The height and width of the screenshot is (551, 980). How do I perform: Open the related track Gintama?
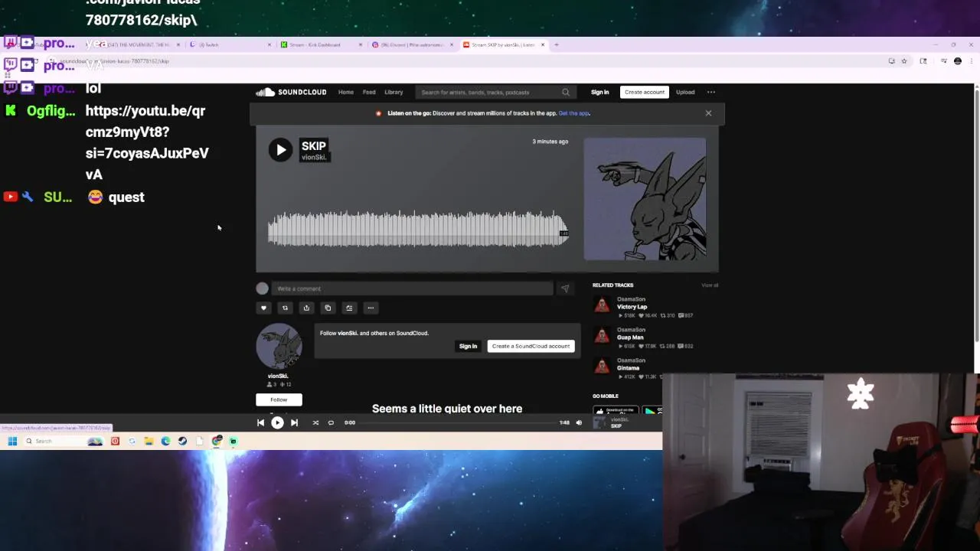[628, 368]
